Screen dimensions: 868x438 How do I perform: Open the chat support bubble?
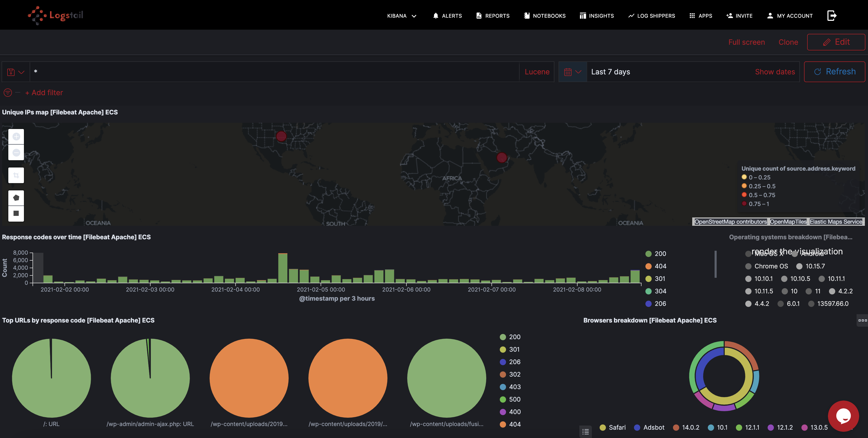[x=843, y=416]
